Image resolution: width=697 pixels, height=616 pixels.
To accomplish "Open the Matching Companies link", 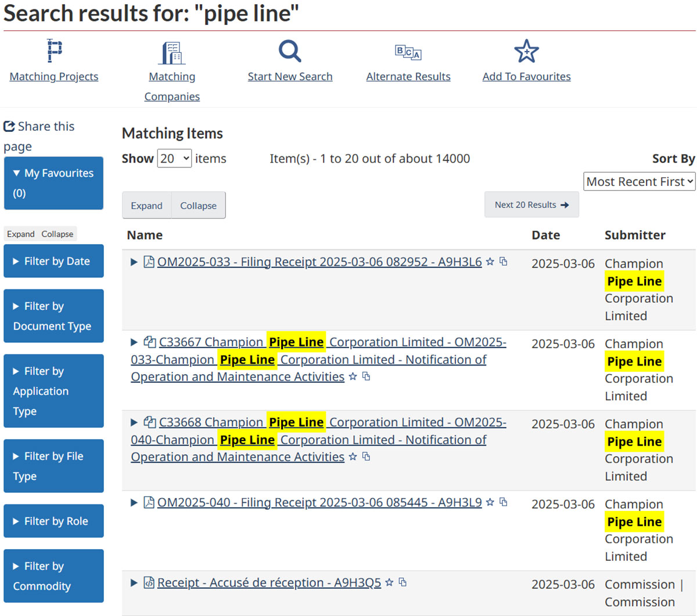I will point(172,86).
